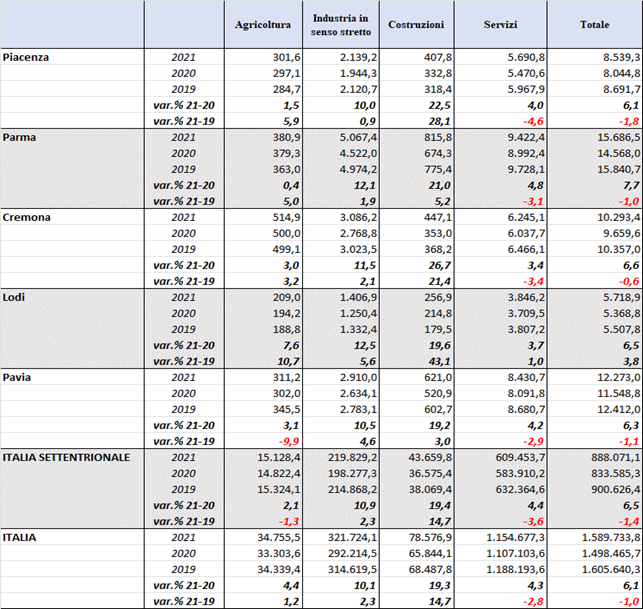Select Piacenza red Servizi value -4,6

point(533,121)
